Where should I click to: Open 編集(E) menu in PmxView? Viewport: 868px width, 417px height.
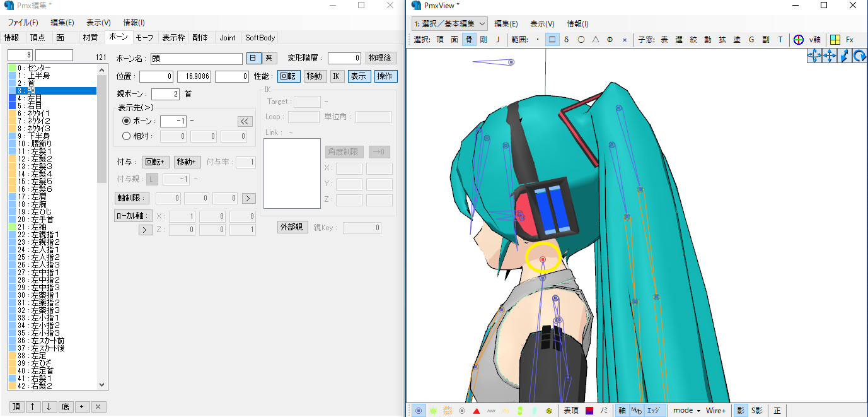point(506,23)
